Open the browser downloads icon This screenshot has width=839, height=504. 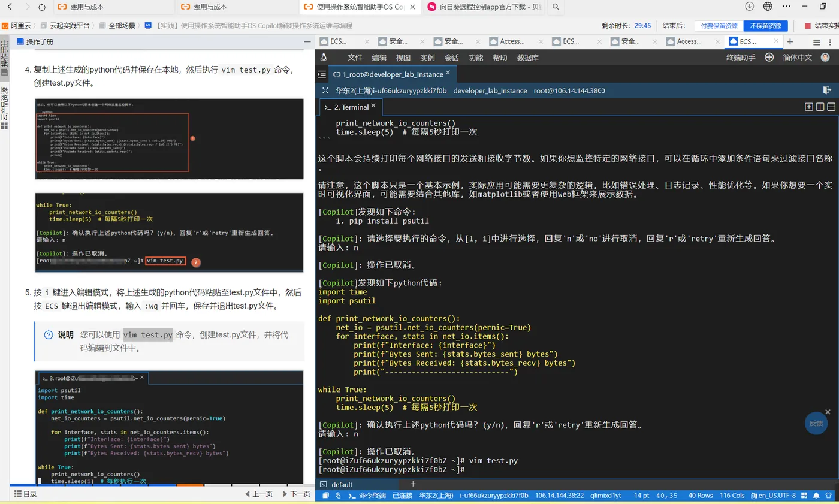(749, 7)
